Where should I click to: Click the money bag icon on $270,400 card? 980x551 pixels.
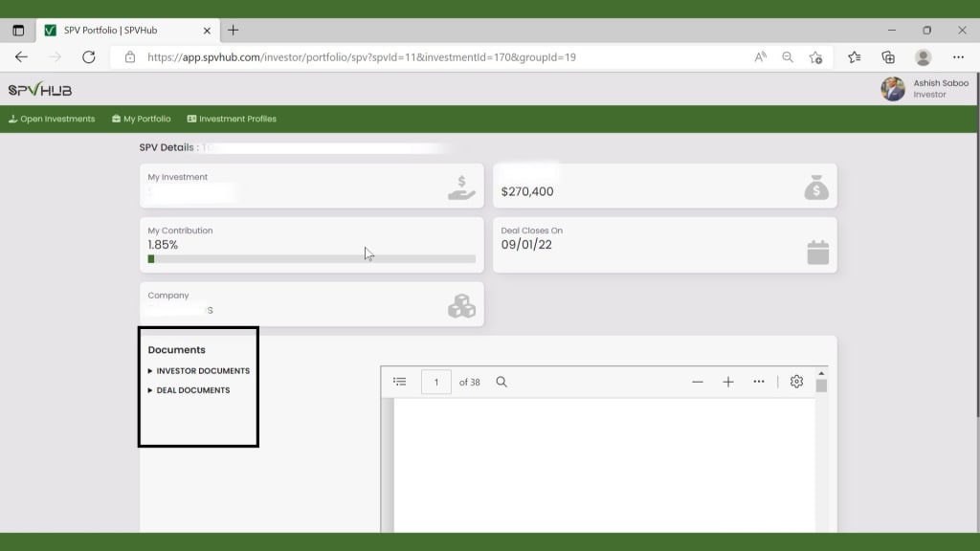pyautogui.click(x=815, y=187)
